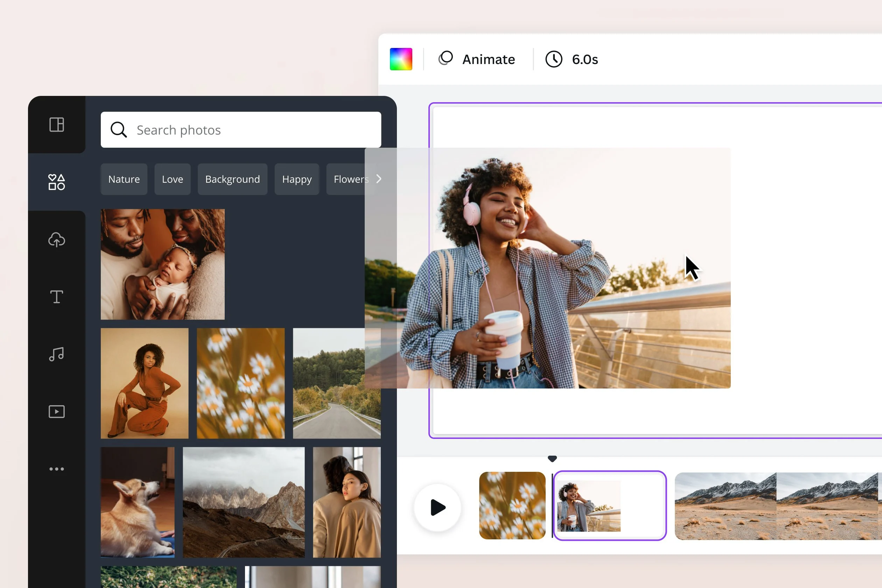Click the more options ellipsis icon
Viewport: 882px width, 588px height.
point(56,469)
